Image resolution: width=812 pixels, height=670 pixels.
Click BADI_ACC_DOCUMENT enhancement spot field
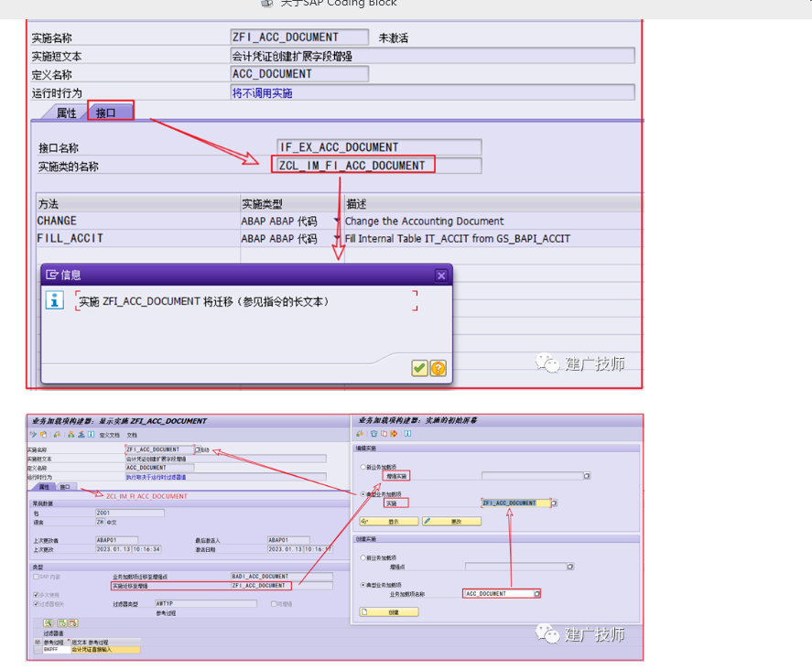tap(282, 577)
